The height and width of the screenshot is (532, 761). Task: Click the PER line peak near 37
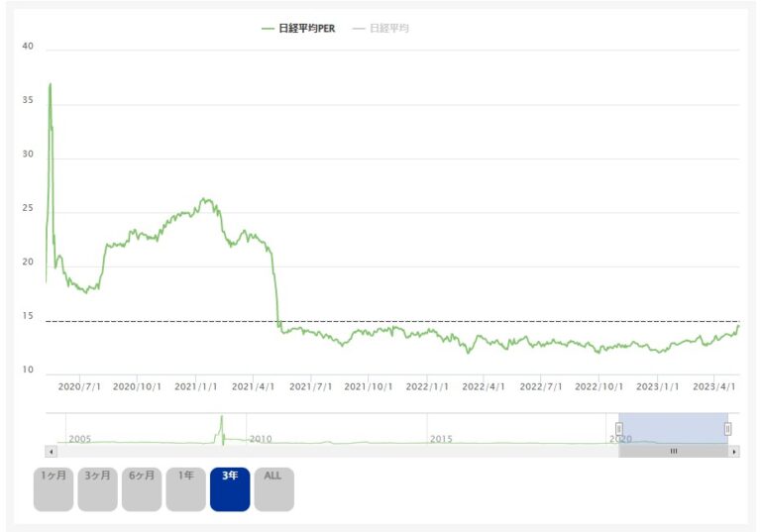click(x=50, y=85)
